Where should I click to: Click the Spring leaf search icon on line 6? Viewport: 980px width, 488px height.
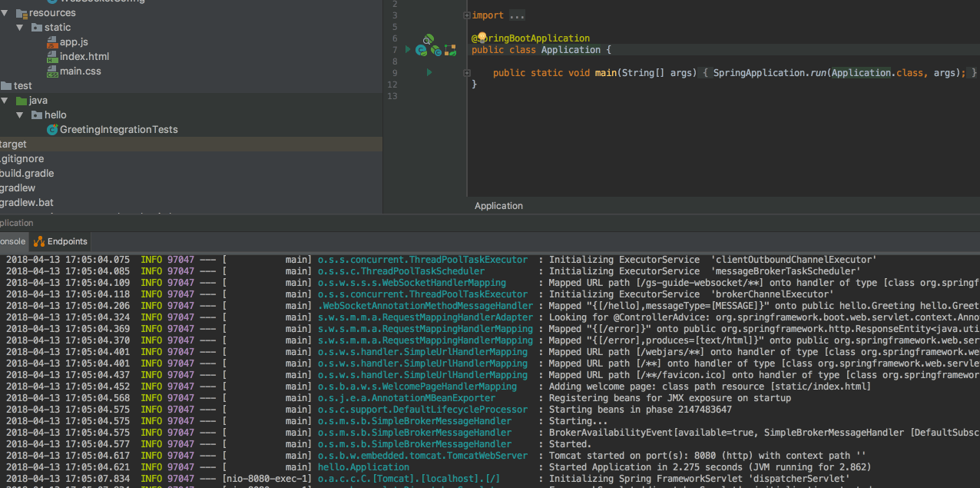(429, 39)
